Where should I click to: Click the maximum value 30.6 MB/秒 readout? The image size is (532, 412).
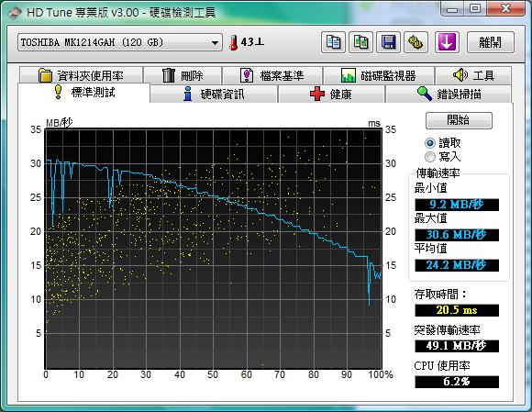(x=457, y=235)
